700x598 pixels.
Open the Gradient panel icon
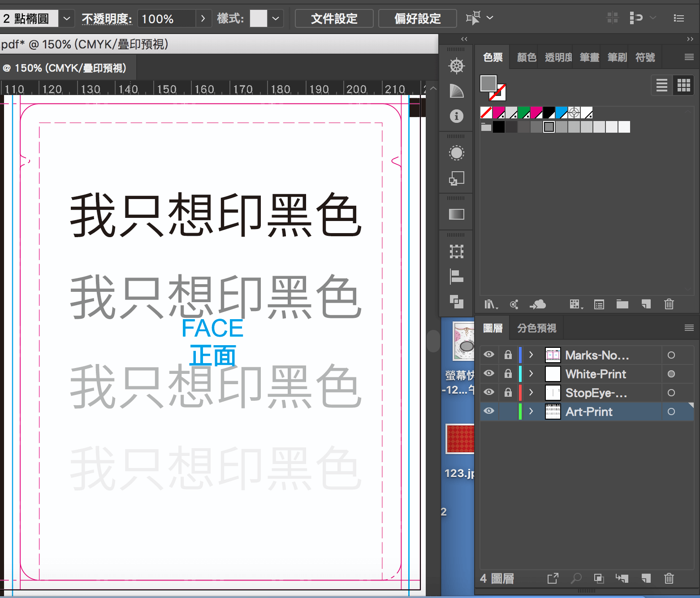(456, 213)
